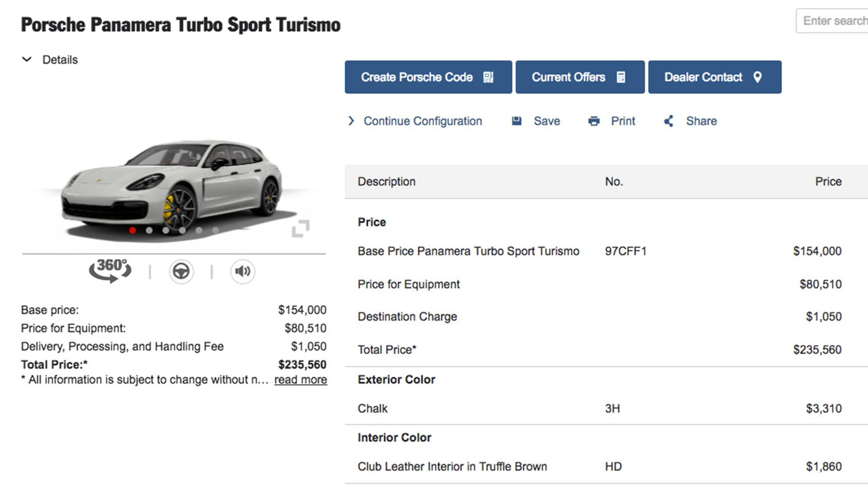
Task: Select the last carousel dot
Action: pos(216,230)
